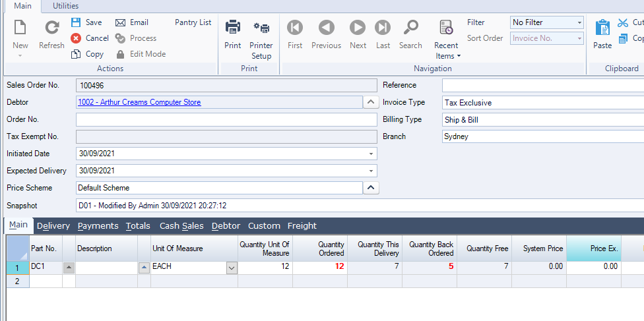
Task: Click the Search magnifier icon
Action: [x=410, y=28]
